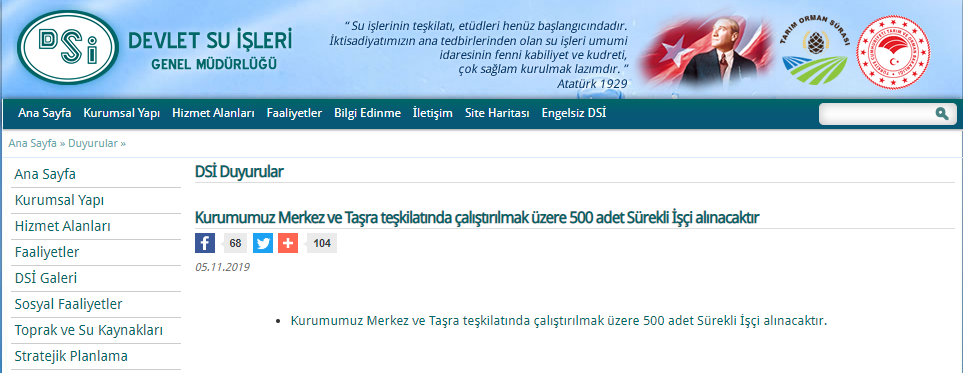
Task: Click Duyurular breadcrumb link
Action: point(93,143)
